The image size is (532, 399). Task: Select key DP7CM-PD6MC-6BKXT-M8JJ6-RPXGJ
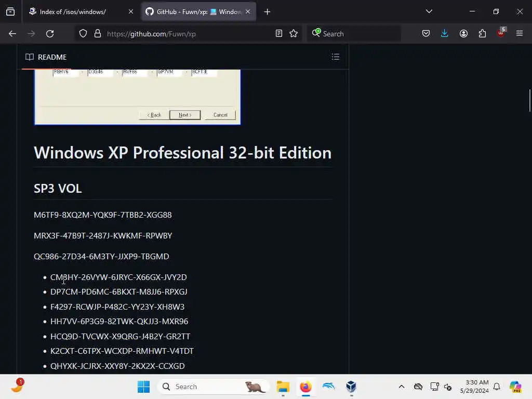tap(119, 292)
